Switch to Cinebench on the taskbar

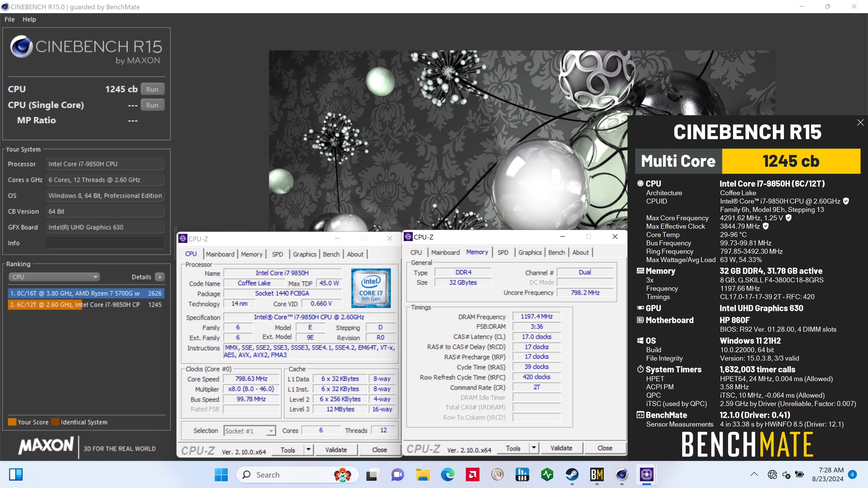pos(622,475)
